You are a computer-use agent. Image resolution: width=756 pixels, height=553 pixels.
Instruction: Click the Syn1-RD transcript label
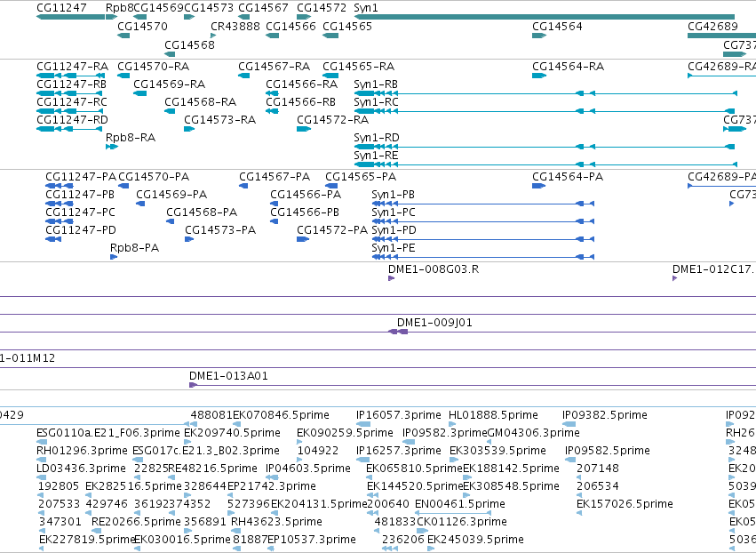pyautogui.click(x=377, y=138)
